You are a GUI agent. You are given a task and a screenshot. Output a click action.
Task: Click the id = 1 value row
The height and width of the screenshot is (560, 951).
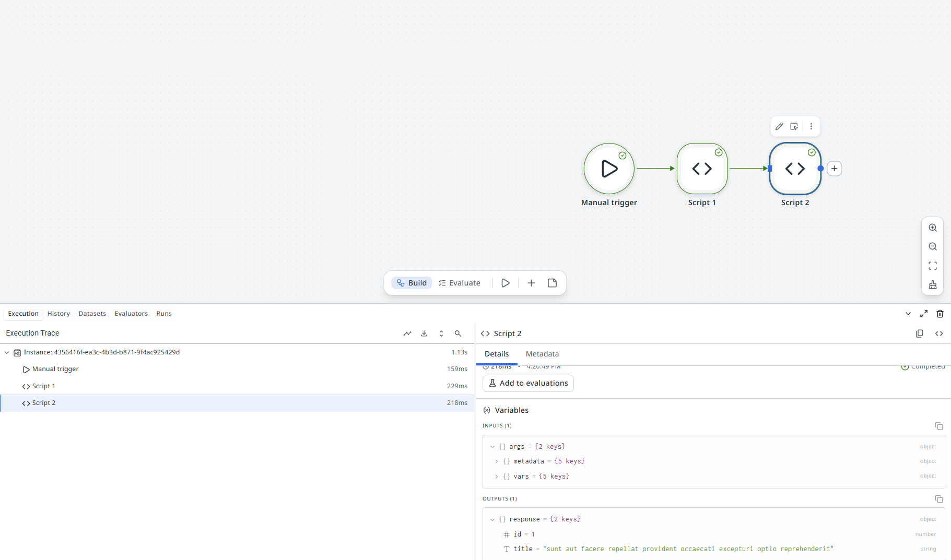[713, 534]
